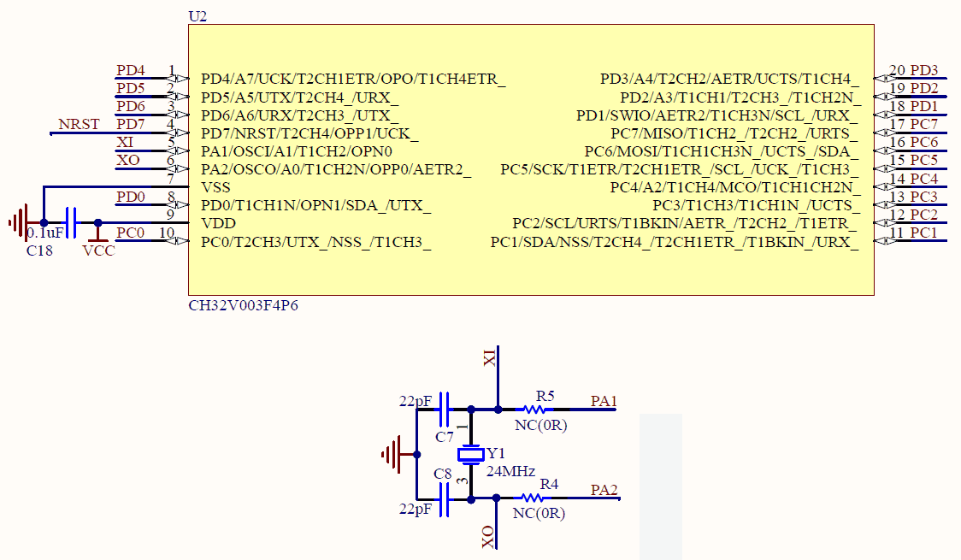Click the PA1 net label
Image resolution: width=961 pixels, height=560 pixels.
604,401
